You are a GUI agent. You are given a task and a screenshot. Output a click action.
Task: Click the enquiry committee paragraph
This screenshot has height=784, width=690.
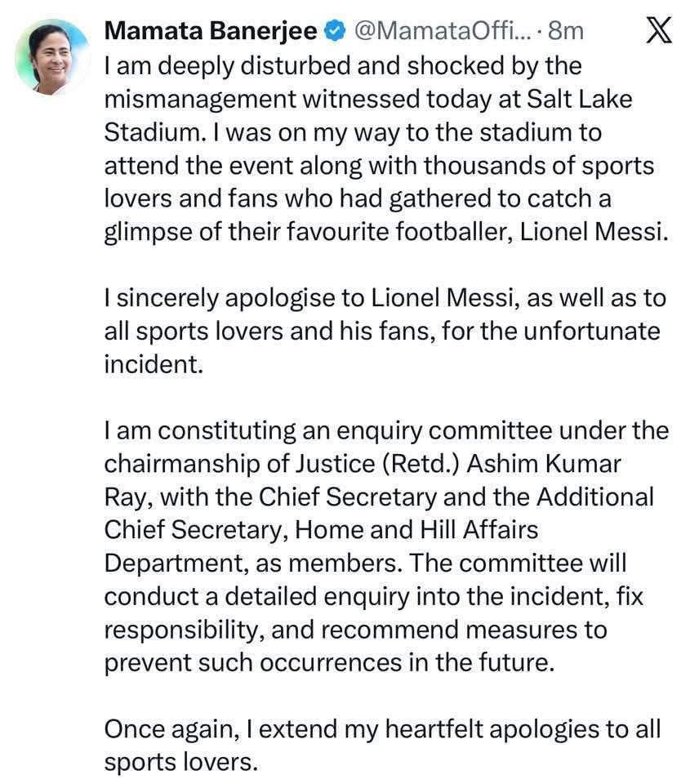point(384,545)
